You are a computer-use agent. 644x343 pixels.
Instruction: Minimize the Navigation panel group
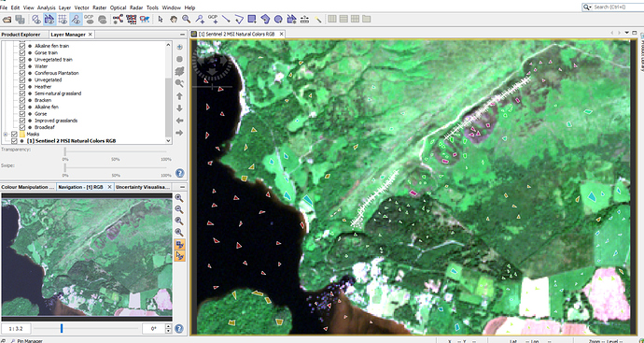click(182, 187)
